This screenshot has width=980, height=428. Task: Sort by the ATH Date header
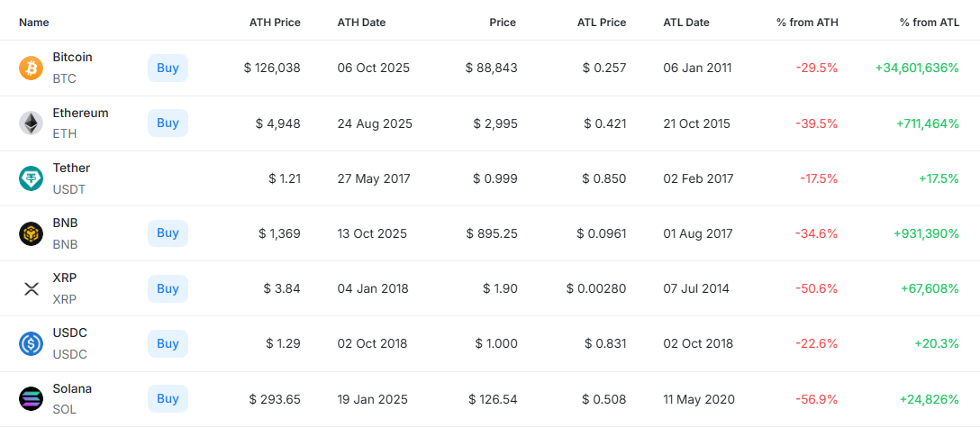pos(361,22)
